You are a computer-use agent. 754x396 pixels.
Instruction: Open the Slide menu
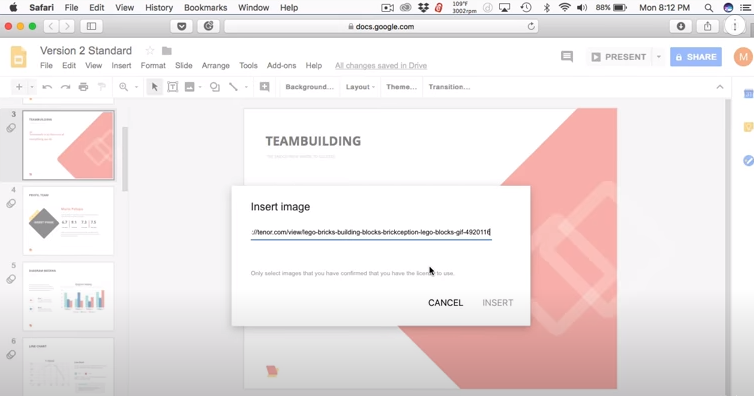click(184, 65)
